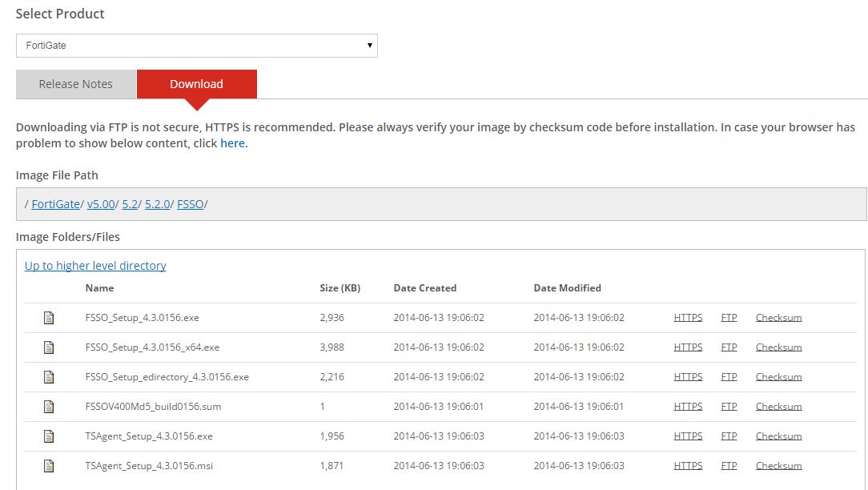
Task: Download TSAgent_Setup_4.3.0156.msi via FTP
Action: 729,466
